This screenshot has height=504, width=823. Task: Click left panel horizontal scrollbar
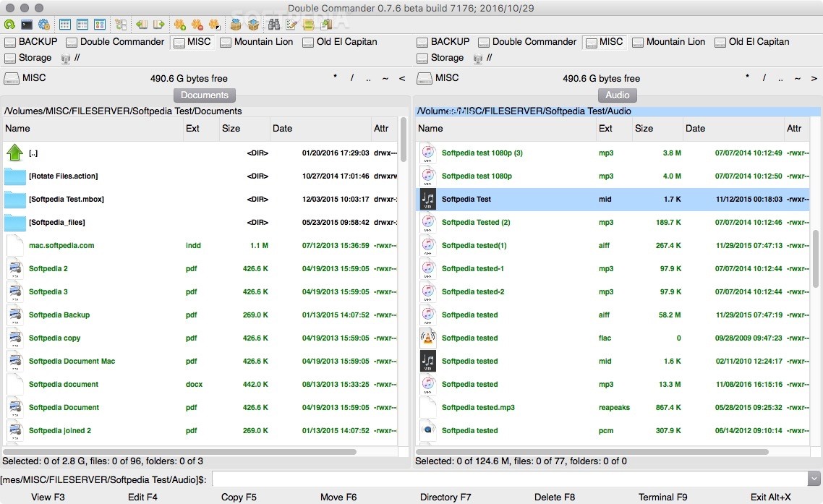(x=179, y=451)
